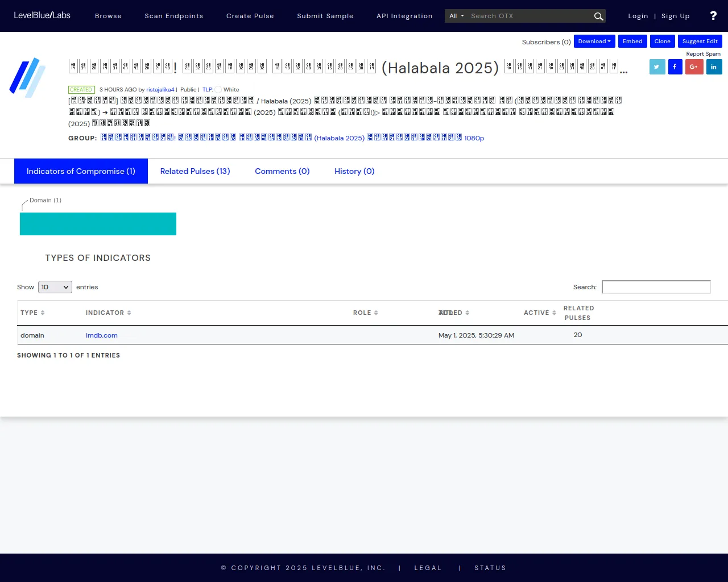Share pulse on Facebook

click(x=675, y=67)
